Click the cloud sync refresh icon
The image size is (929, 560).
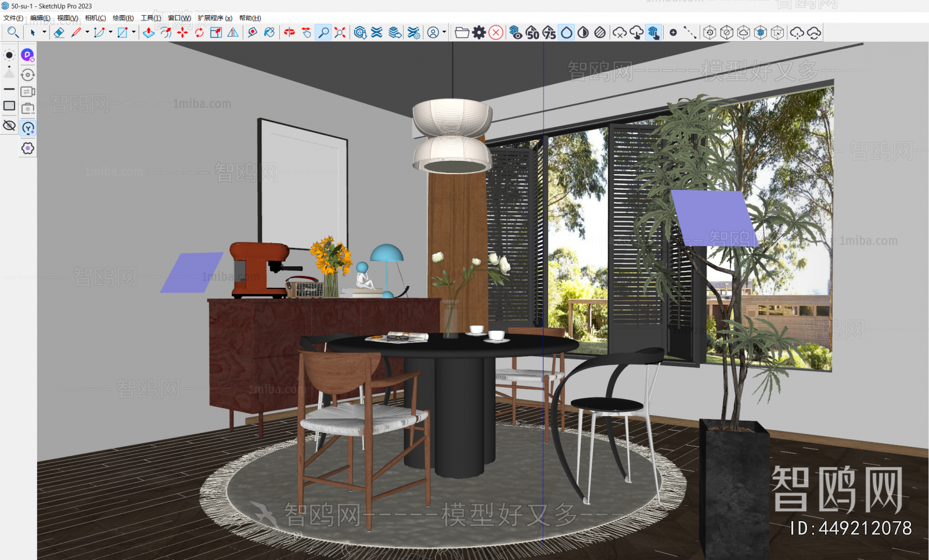point(814,32)
